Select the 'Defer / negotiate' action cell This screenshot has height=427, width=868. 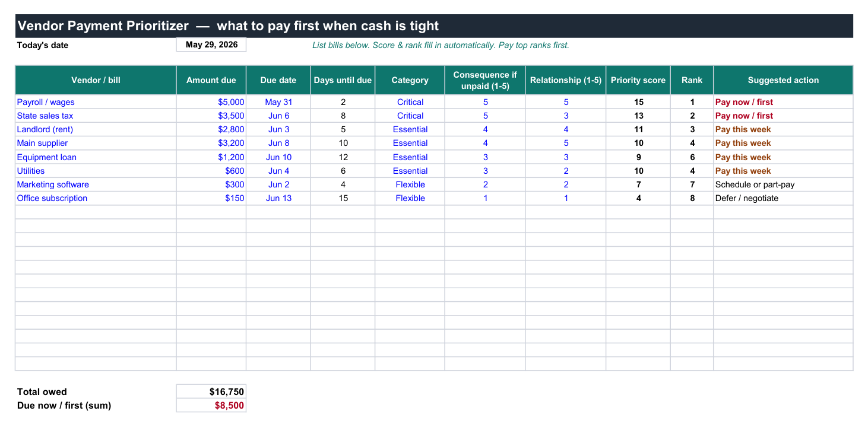(x=783, y=198)
